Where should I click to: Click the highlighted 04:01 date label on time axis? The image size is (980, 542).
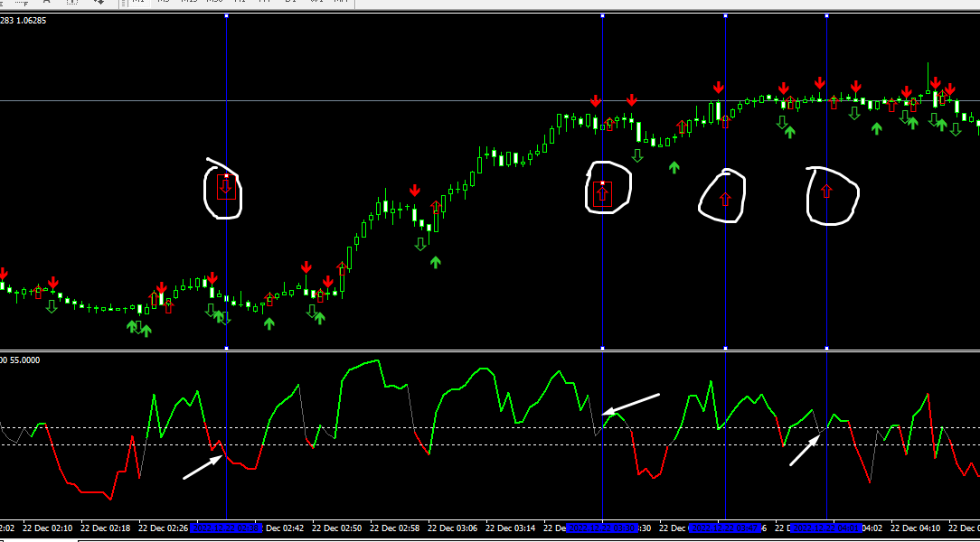[x=826, y=528]
